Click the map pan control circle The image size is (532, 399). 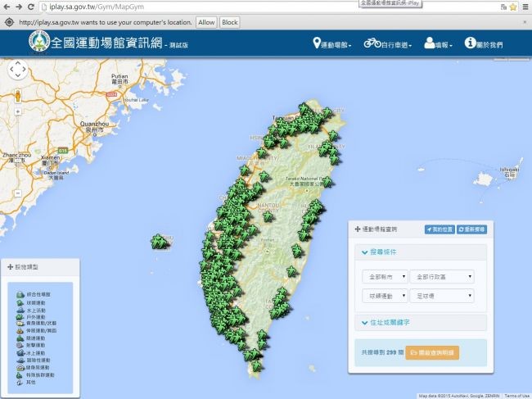coord(19,72)
